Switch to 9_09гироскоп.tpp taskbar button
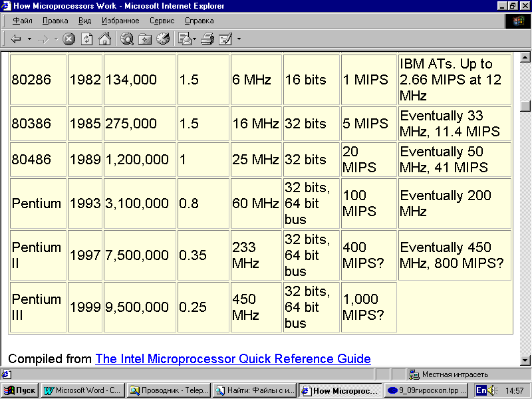The height and width of the screenshot is (399, 532). pos(426,390)
